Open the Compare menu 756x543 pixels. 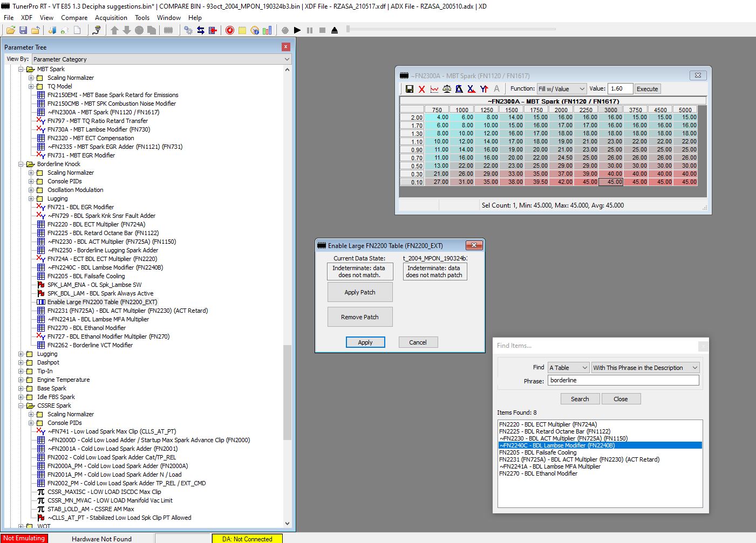pos(74,18)
